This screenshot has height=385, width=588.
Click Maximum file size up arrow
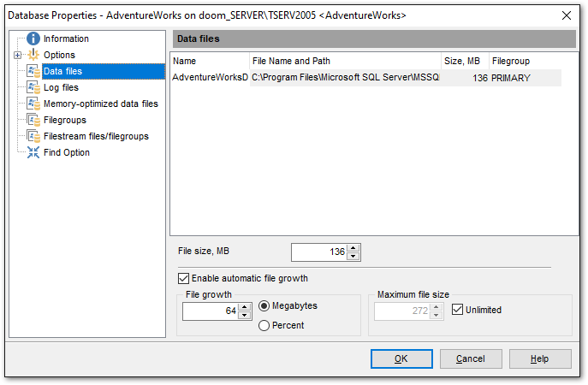437,306
